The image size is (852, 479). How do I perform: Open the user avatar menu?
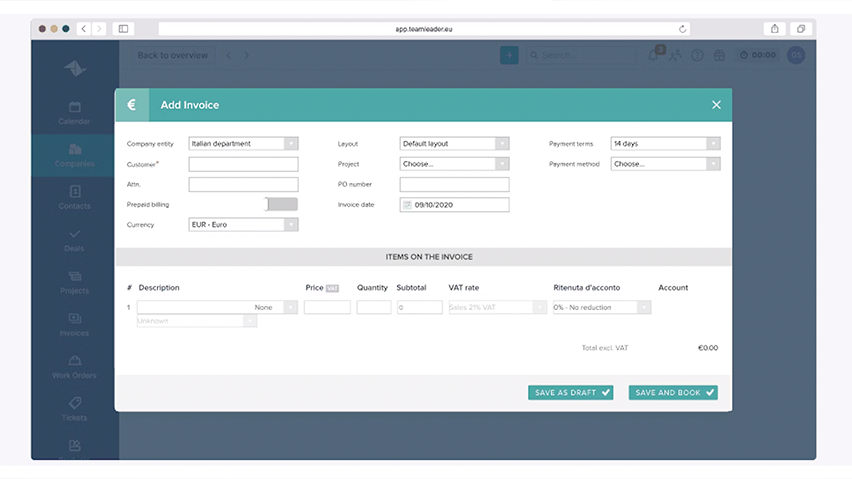coord(796,55)
